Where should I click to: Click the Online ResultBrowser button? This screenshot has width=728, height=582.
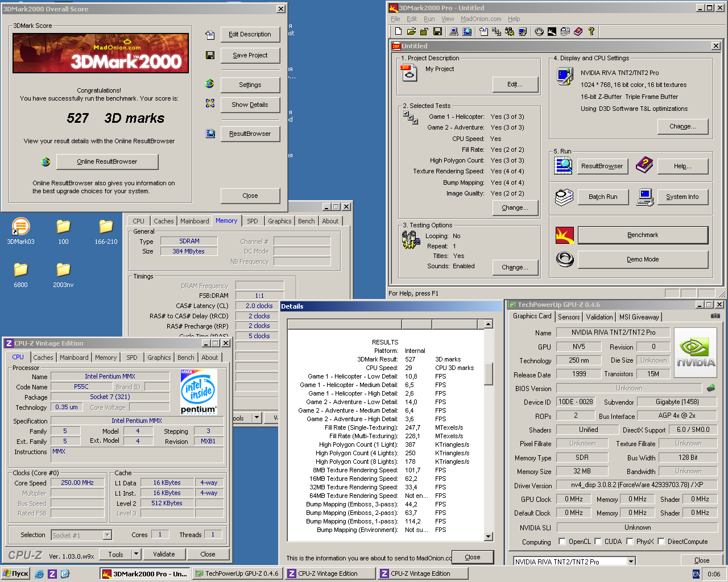107,161
